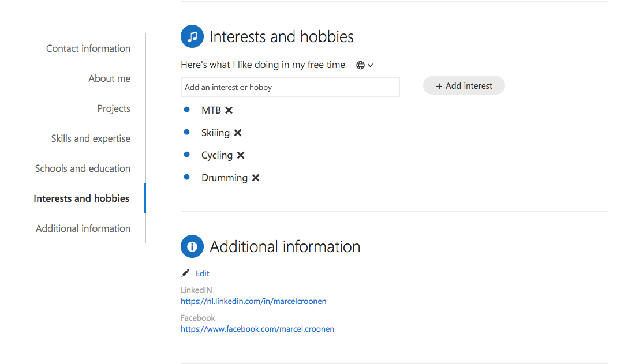The width and height of the screenshot is (628, 364).
Task: Navigate to Projects section
Action: tap(114, 108)
